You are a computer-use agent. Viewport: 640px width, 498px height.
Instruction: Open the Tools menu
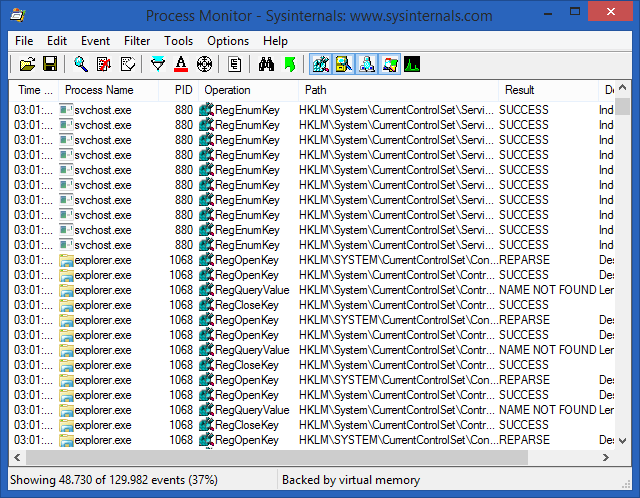(178, 41)
